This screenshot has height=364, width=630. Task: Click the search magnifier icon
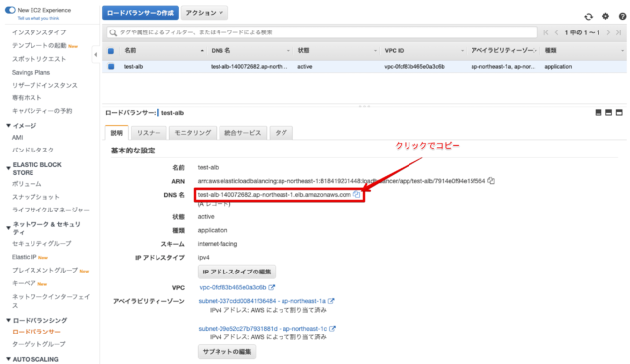click(113, 32)
